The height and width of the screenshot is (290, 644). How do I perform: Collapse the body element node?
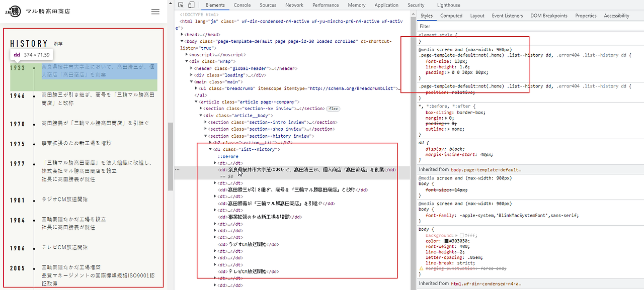(x=183, y=41)
